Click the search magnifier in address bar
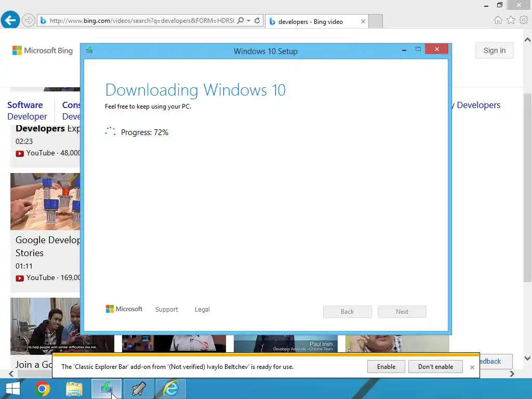Image resolution: width=532 pixels, height=399 pixels. pyautogui.click(x=240, y=21)
